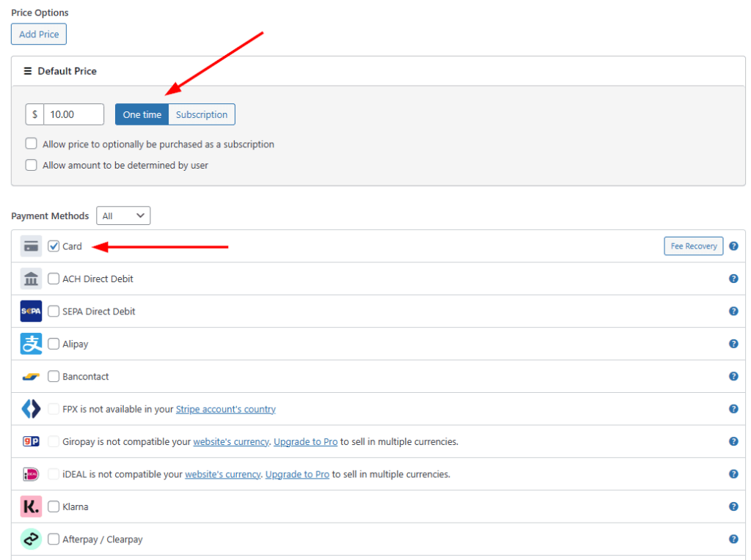This screenshot has height=560, width=751.
Task: Uncheck the Card payment method checkbox
Action: coord(54,246)
